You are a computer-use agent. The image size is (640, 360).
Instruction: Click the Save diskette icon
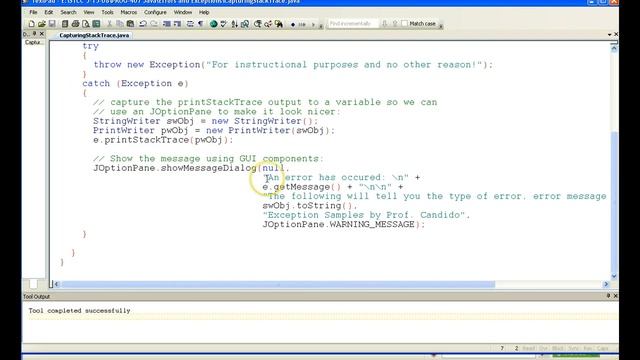click(51, 24)
